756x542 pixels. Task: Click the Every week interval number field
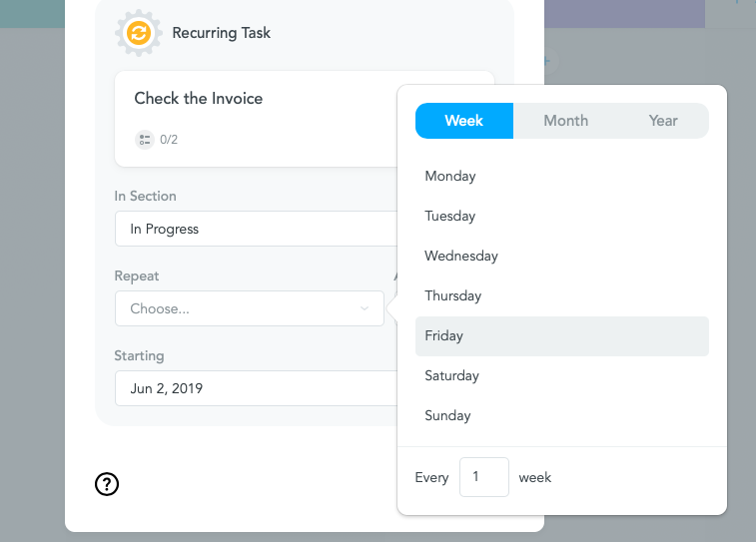click(484, 477)
